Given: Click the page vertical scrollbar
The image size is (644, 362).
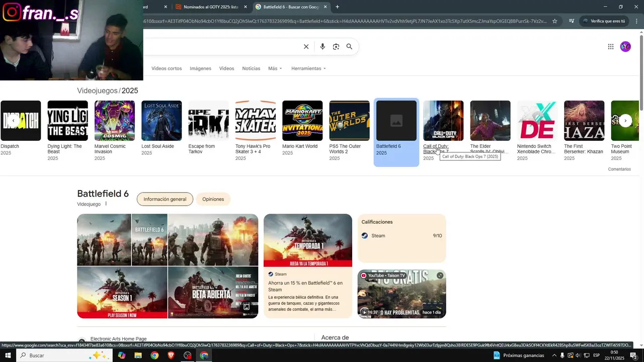Looking at the screenshot, I should tap(641, 186).
